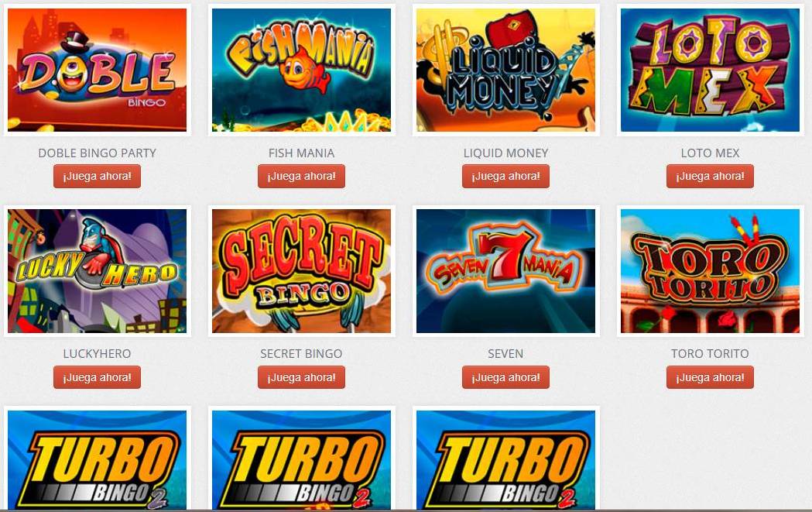The image size is (812, 512).
Task: Open the first Turbo Bingo 2 thumbnail
Action: click(97, 459)
